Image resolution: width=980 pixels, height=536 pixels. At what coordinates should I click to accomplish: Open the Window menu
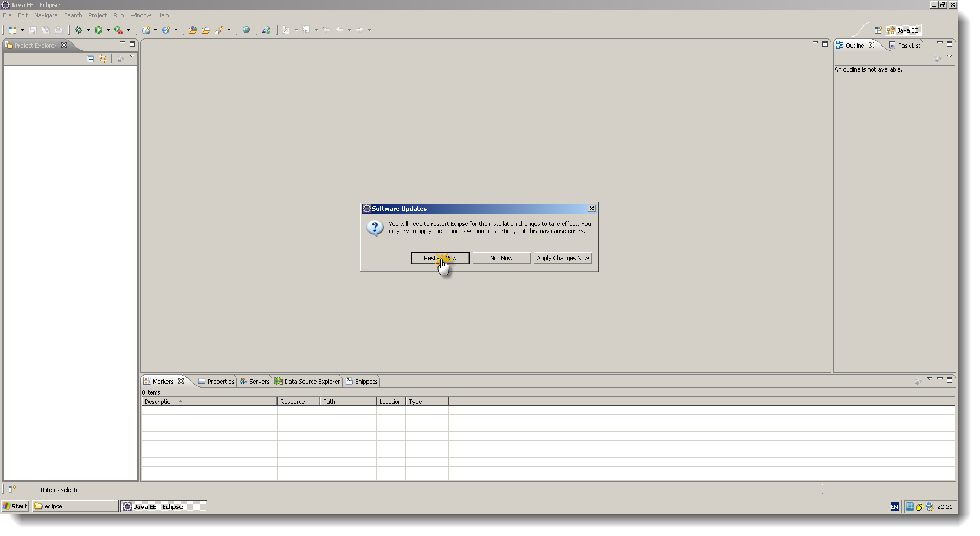(140, 15)
